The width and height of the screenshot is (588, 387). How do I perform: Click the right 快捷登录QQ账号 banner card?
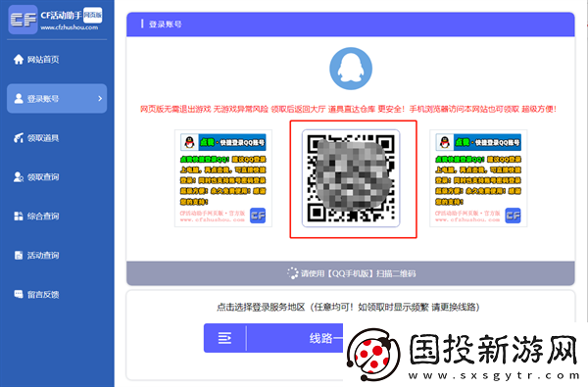point(478,178)
